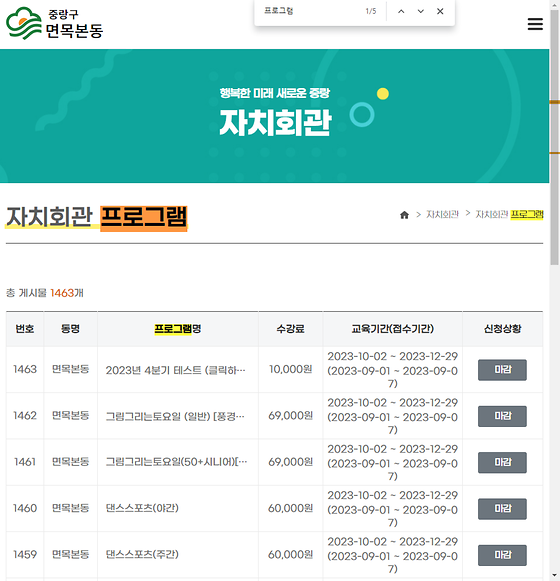This screenshot has width=560, height=581.
Task: Click the 자치회관 banner title
Action: coord(275,122)
